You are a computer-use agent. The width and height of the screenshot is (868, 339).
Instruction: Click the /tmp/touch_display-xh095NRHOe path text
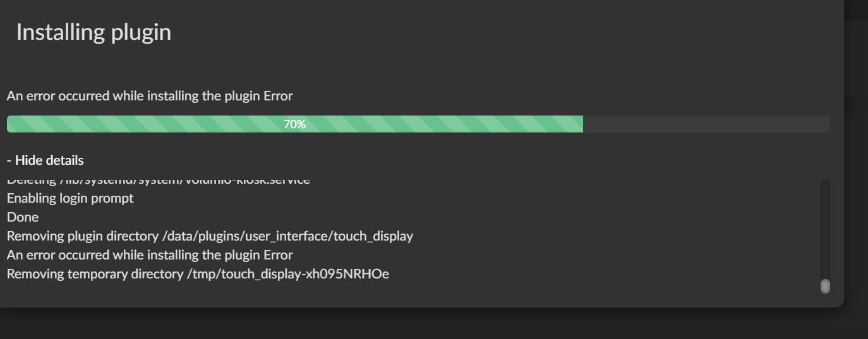click(289, 274)
